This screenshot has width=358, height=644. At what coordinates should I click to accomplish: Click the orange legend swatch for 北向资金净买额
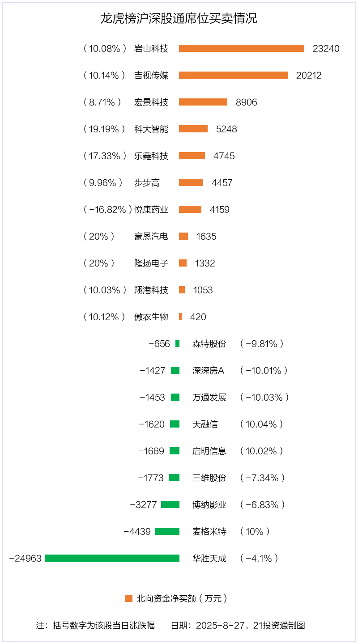129,598
